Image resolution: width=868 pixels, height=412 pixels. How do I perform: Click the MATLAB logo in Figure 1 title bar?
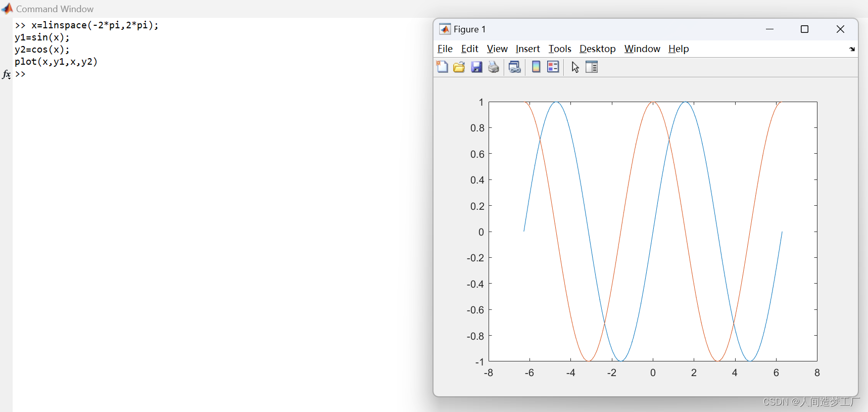(445, 29)
